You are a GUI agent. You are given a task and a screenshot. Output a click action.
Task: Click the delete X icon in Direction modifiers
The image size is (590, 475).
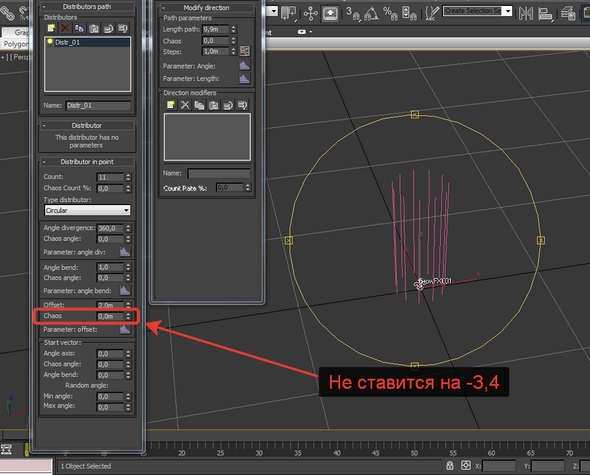pyautogui.click(x=185, y=105)
